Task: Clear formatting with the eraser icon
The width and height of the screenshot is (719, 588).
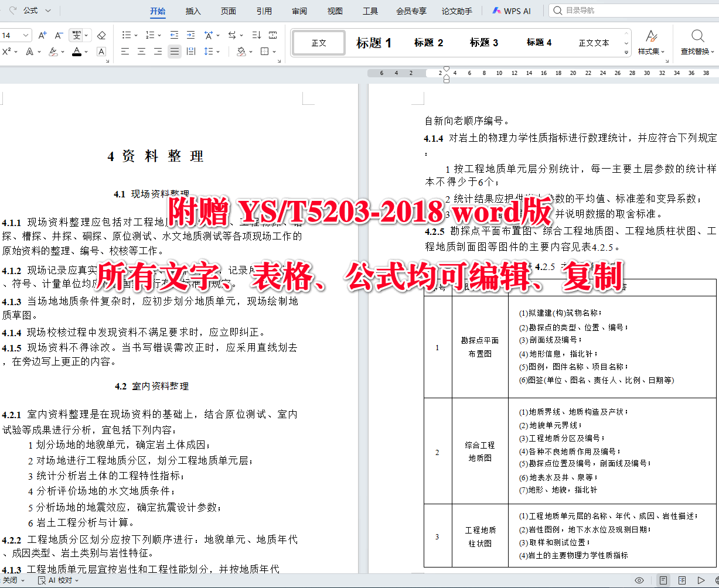Action: (x=101, y=36)
